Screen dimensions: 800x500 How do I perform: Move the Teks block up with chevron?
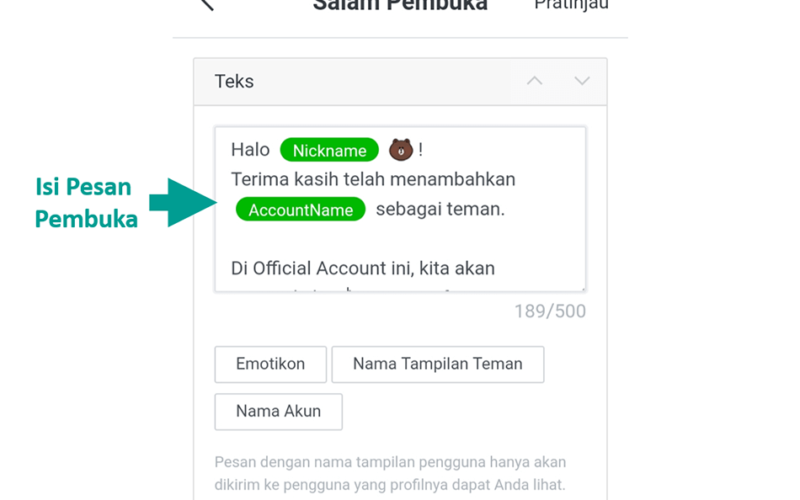[535, 81]
